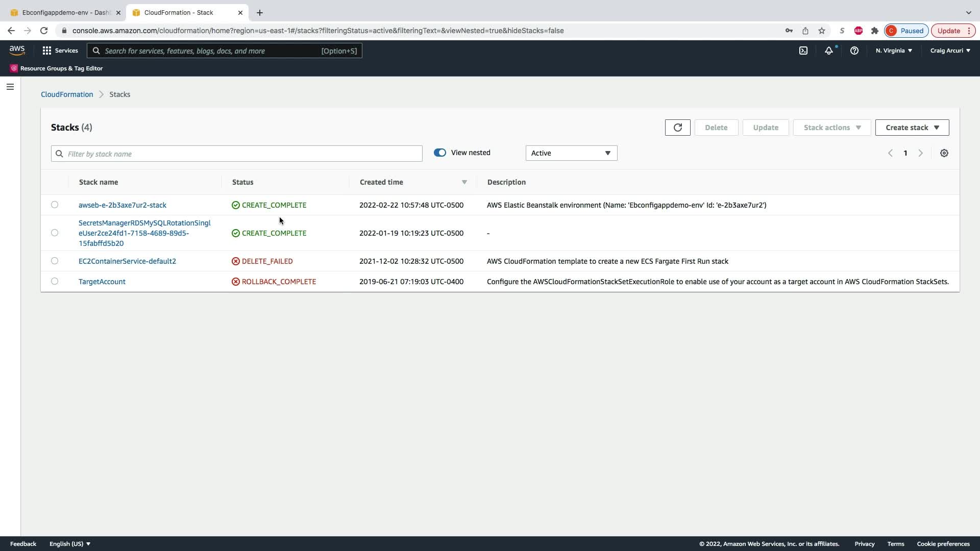Open notifications bell icon
980x551 pixels.
click(828, 51)
